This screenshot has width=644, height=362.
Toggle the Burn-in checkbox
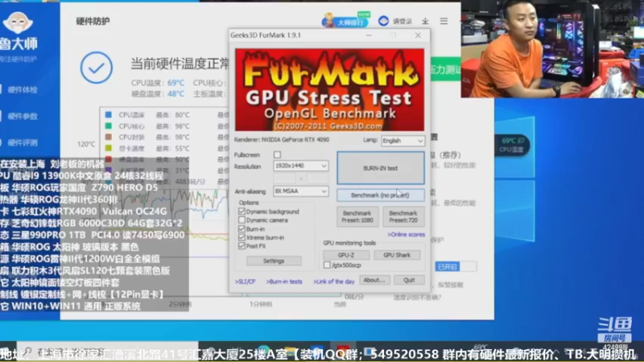click(x=242, y=228)
